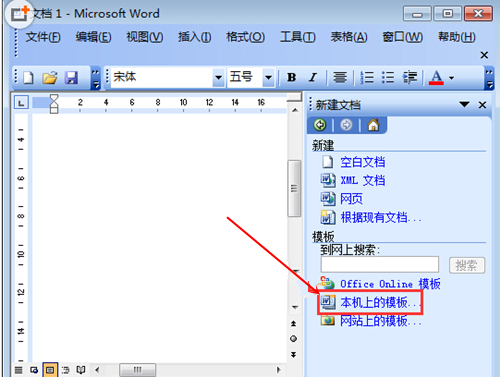500x377 pixels.
Task: Go to next page button
Action: (x=293, y=354)
